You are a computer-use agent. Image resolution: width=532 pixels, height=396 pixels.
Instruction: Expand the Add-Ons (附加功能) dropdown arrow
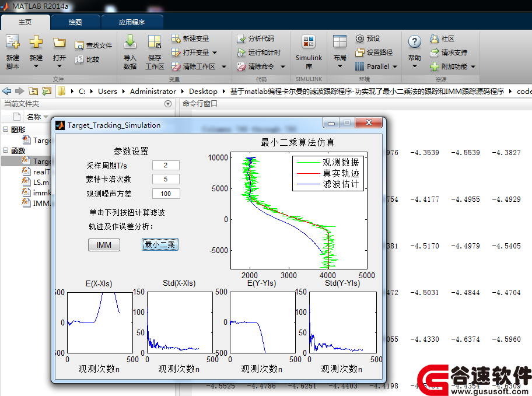coord(473,66)
